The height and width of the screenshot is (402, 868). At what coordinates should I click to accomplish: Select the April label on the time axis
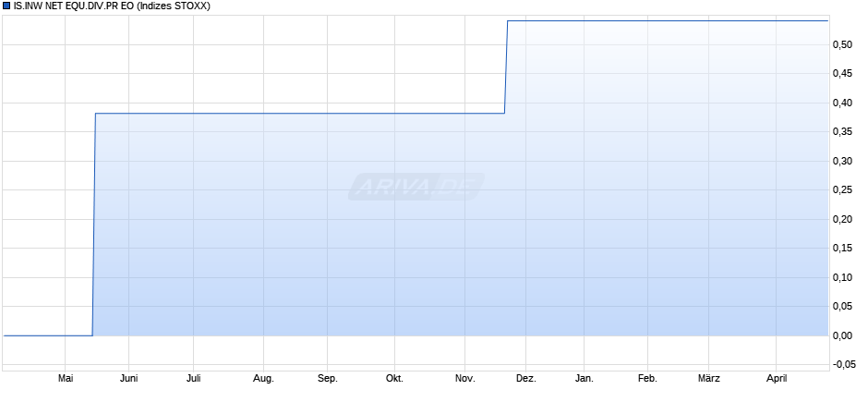776,379
